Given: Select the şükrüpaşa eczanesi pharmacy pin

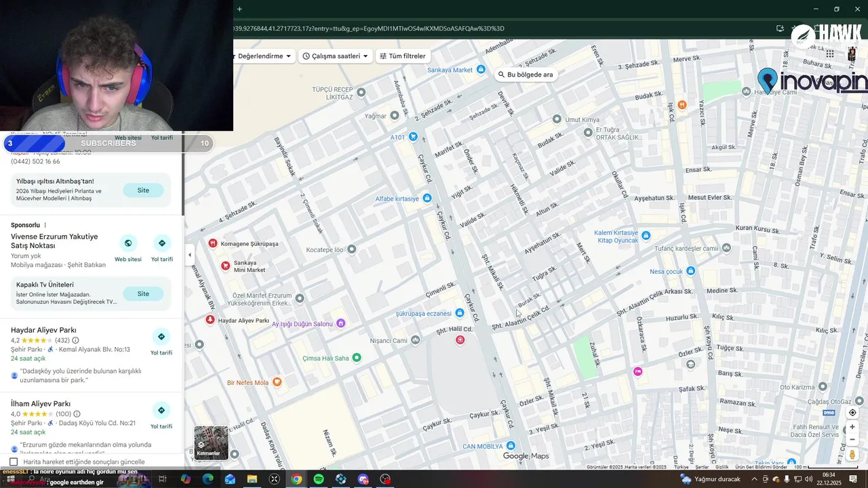Looking at the screenshot, I should 460,313.
